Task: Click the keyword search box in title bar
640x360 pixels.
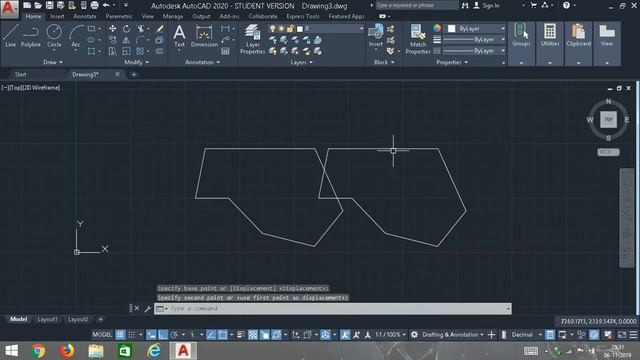Action: (417, 5)
